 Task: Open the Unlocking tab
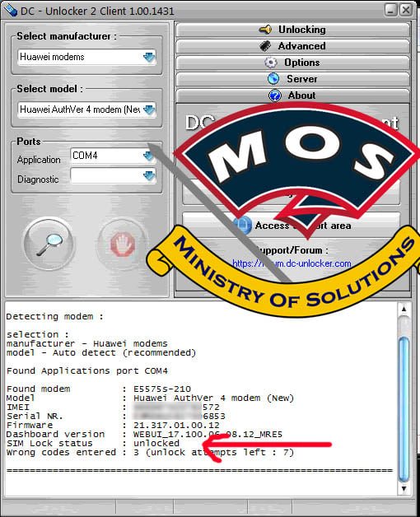click(292, 30)
